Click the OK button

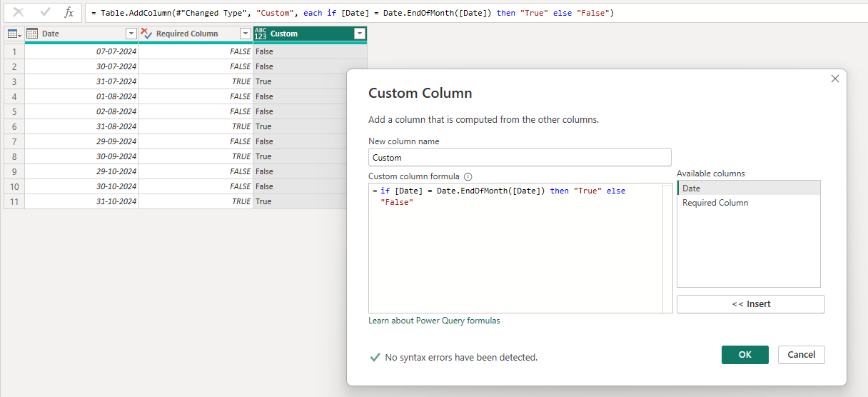point(745,355)
